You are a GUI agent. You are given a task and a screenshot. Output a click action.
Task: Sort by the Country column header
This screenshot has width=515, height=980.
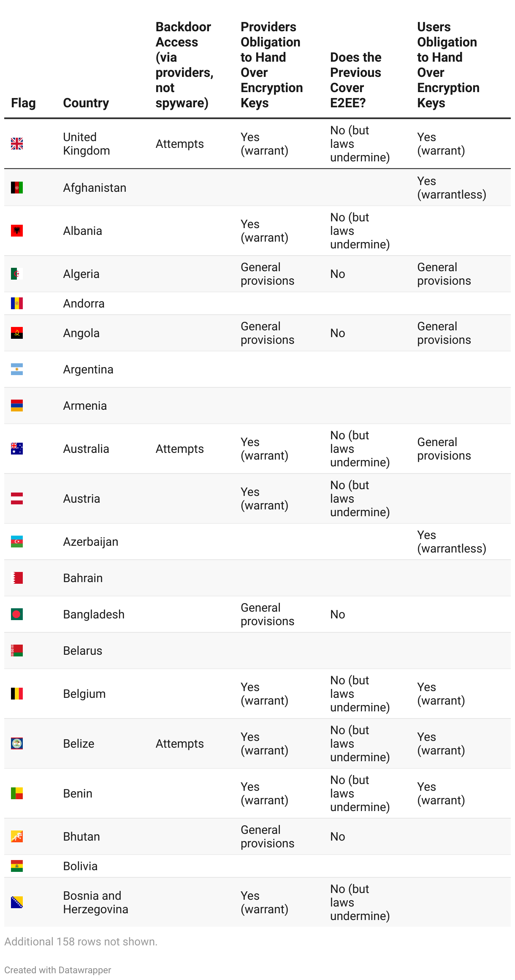tap(86, 103)
